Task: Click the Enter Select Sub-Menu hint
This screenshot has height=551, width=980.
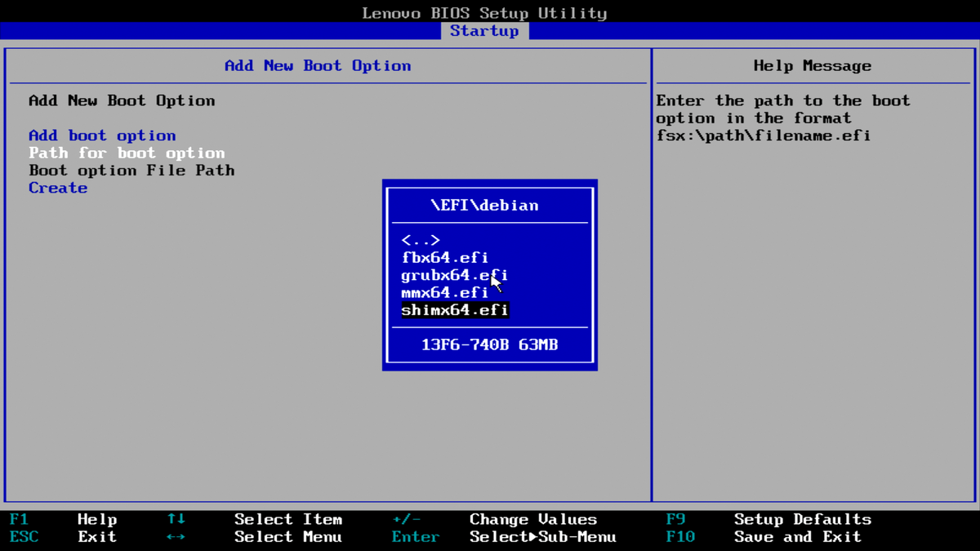Action: [x=504, y=537]
